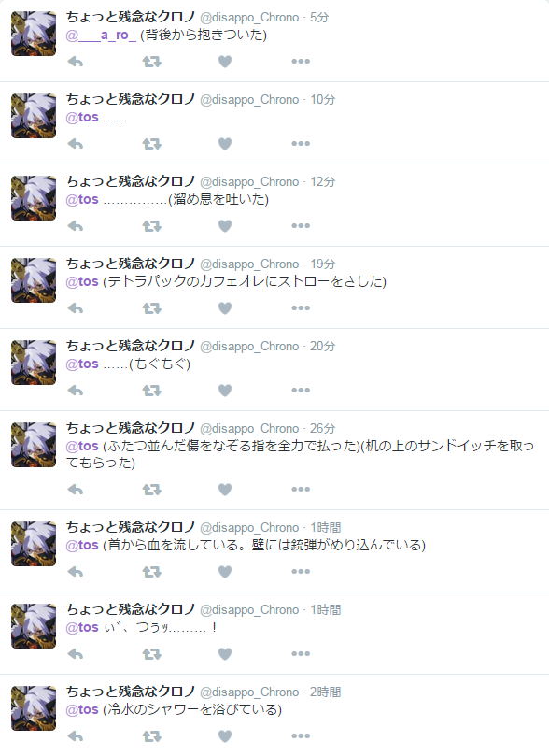The width and height of the screenshot is (549, 756).
Task: Open the avatar of the top tweet
Action: pos(34,34)
